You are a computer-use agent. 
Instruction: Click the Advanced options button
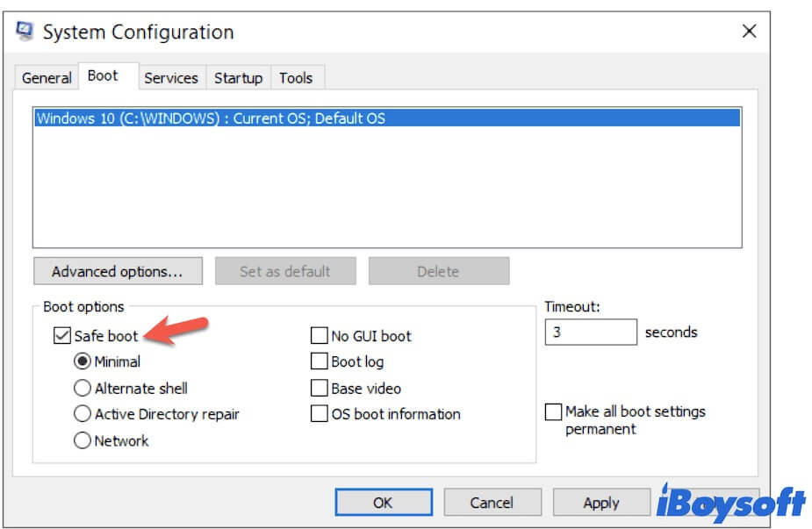click(118, 271)
